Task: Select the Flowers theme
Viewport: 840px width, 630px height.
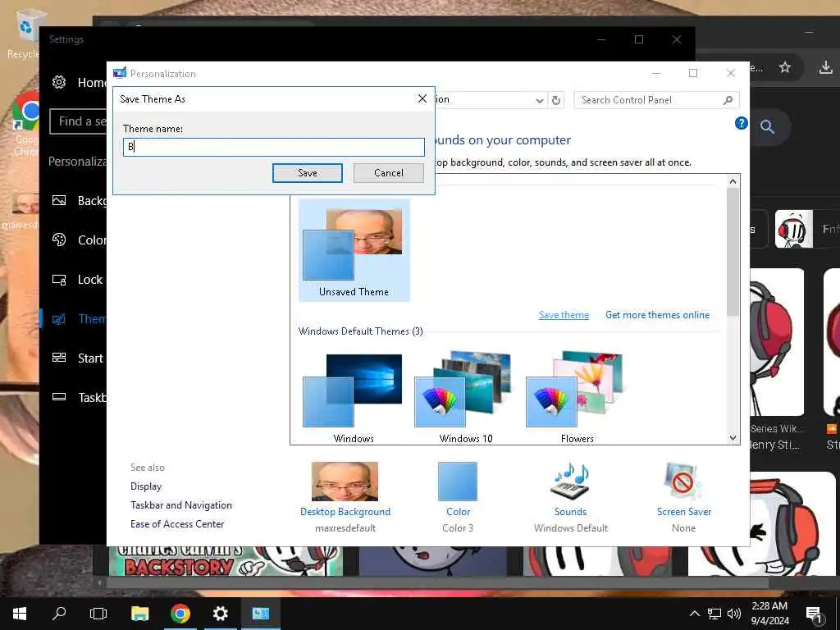Action: click(577, 397)
